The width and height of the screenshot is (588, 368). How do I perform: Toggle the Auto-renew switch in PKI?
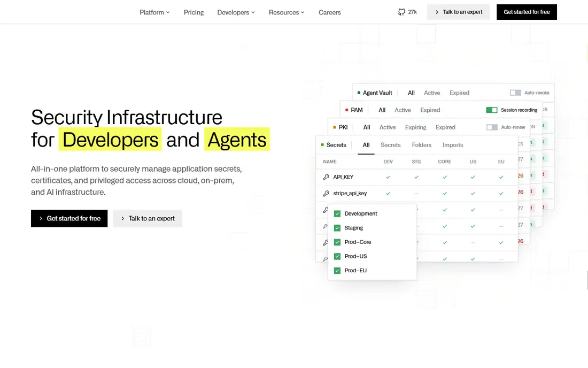(492, 127)
